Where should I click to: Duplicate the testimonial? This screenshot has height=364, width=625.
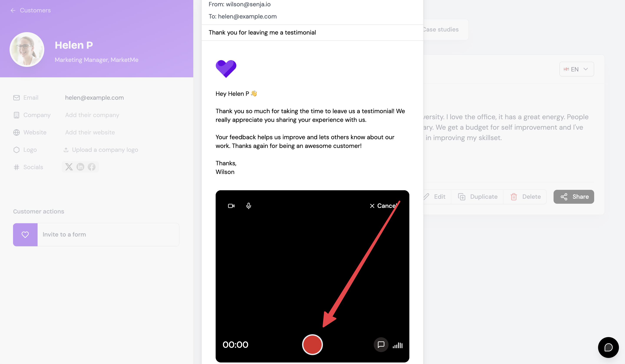[478, 197]
